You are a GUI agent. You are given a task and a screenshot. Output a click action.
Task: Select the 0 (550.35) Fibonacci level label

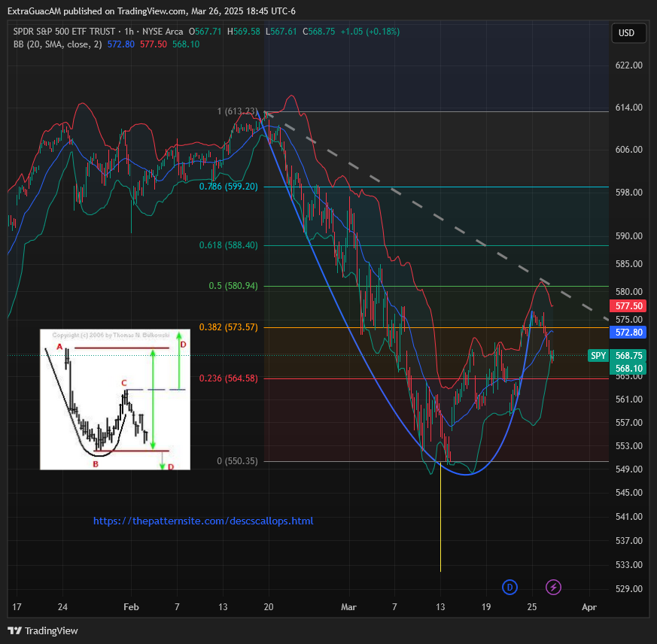237,461
